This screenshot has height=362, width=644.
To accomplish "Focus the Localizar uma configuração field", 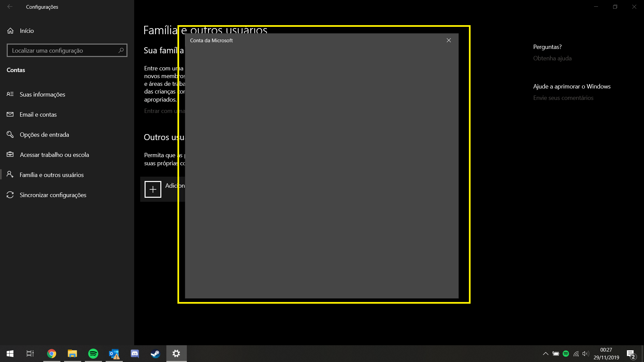I will pos(62,50).
